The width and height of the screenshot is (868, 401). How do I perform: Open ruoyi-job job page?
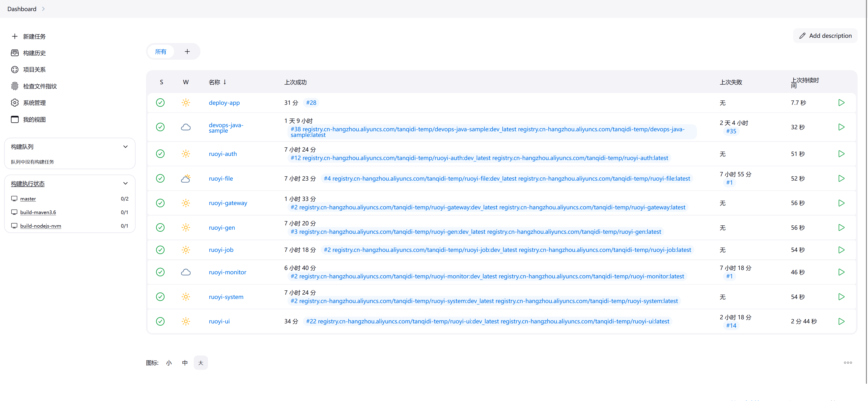pos(221,250)
